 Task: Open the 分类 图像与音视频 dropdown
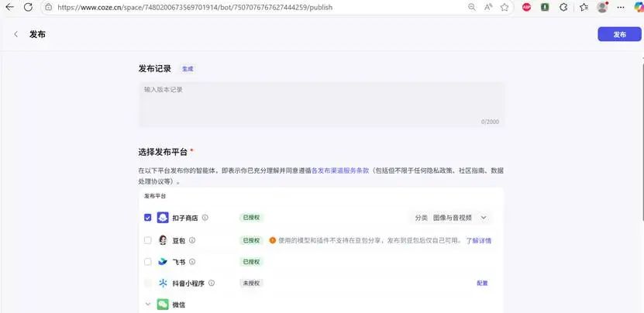click(x=450, y=218)
